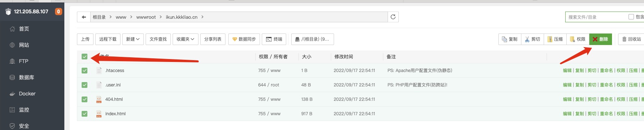Click the back arrow in path bar
The height and width of the screenshot is (130, 644).
pyautogui.click(x=84, y=17)
